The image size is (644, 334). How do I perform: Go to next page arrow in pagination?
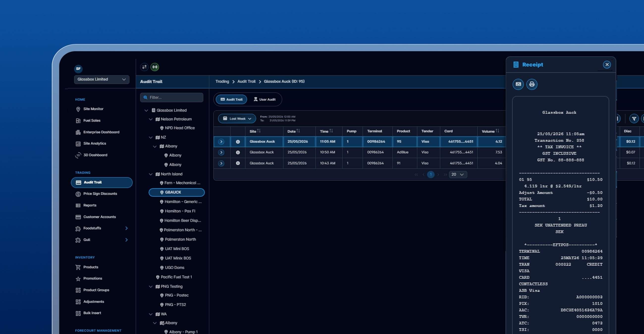438,174
